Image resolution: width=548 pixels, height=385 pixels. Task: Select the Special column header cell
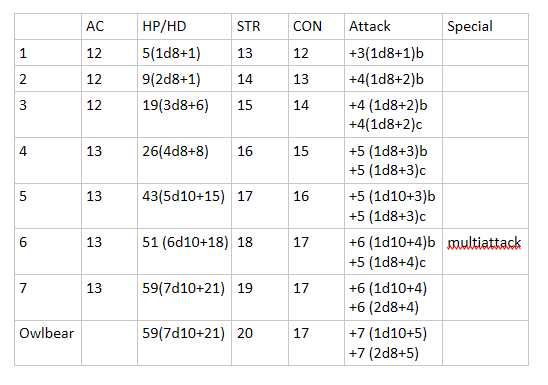coord(485,27)
